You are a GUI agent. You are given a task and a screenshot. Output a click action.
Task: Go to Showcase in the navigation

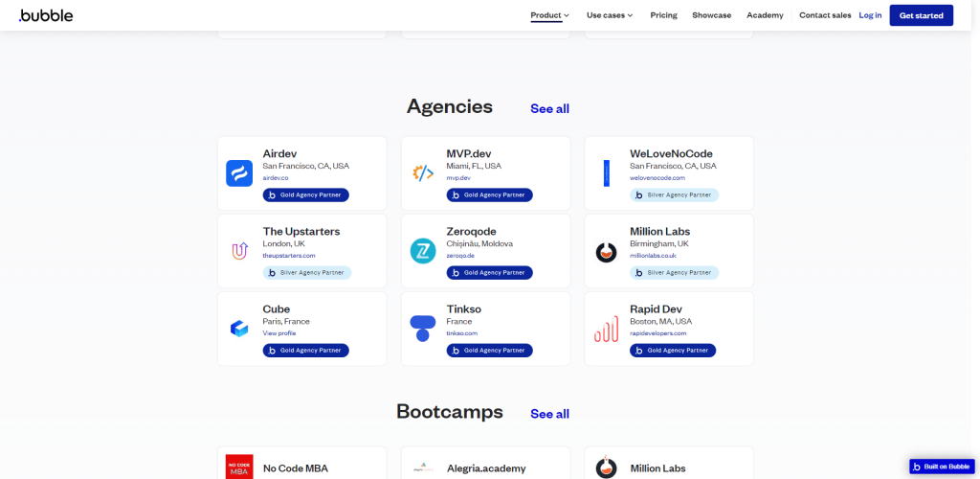(x=711, y=15)
